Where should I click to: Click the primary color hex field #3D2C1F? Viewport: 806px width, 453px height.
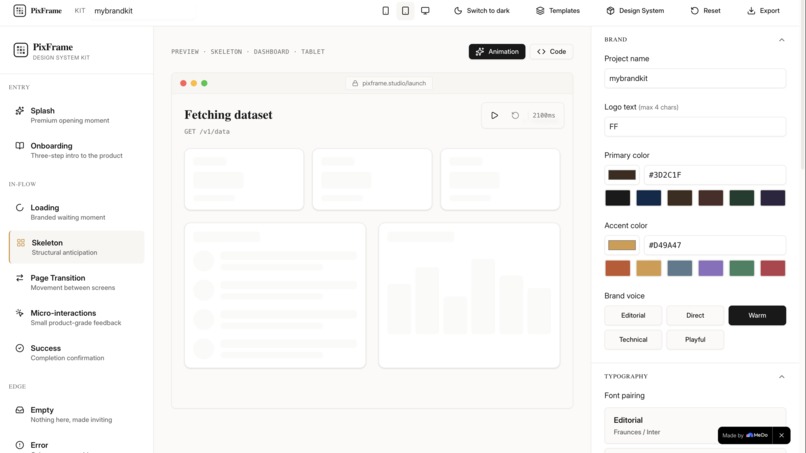(715, 175)
